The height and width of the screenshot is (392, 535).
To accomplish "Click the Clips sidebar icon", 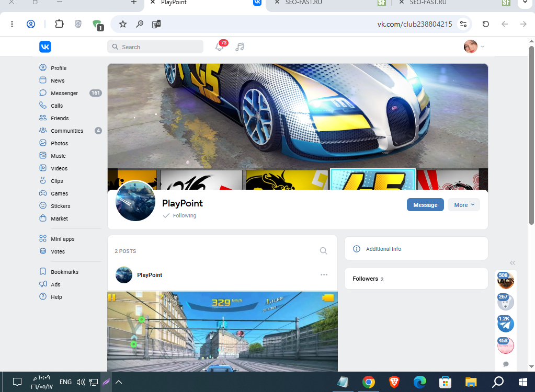I will pos(43,180).
